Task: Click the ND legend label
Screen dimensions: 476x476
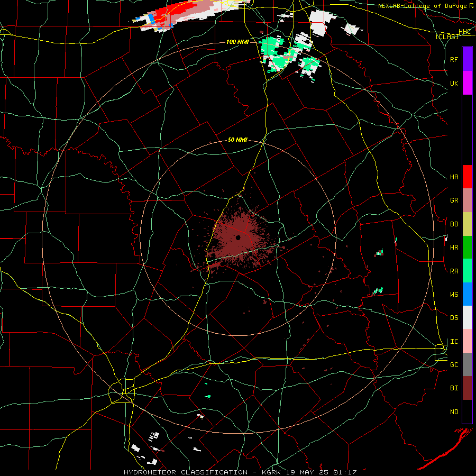Action: (454, 412)
